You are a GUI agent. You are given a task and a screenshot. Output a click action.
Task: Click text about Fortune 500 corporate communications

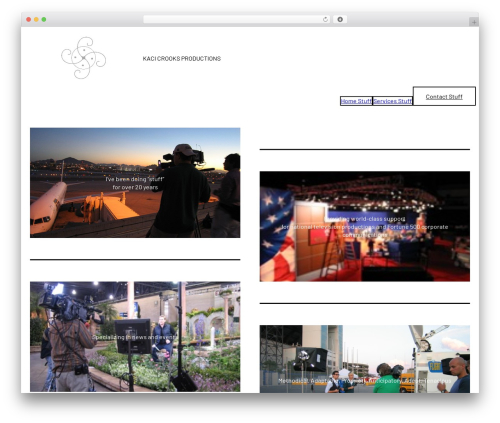(x=365, y=227)
